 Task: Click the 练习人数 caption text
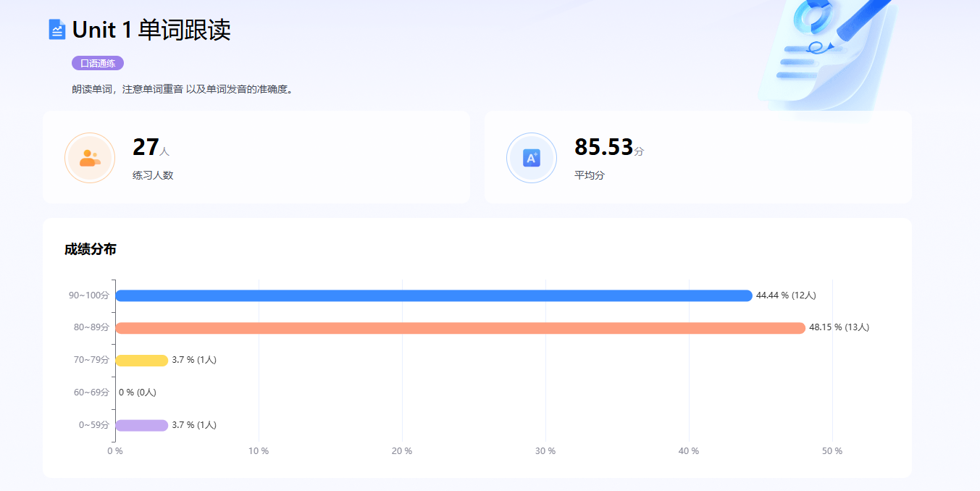click(153, 175)
